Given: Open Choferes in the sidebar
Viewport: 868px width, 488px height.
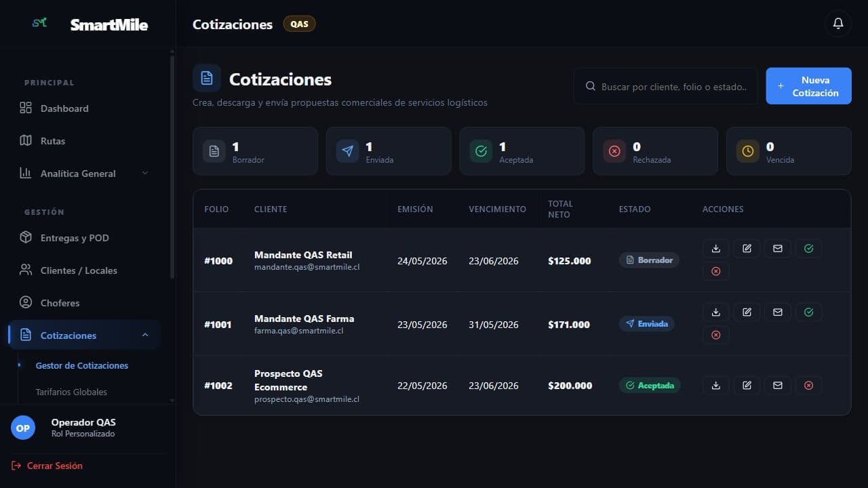Looking at the screenshot, I should [x=84, y=303].
